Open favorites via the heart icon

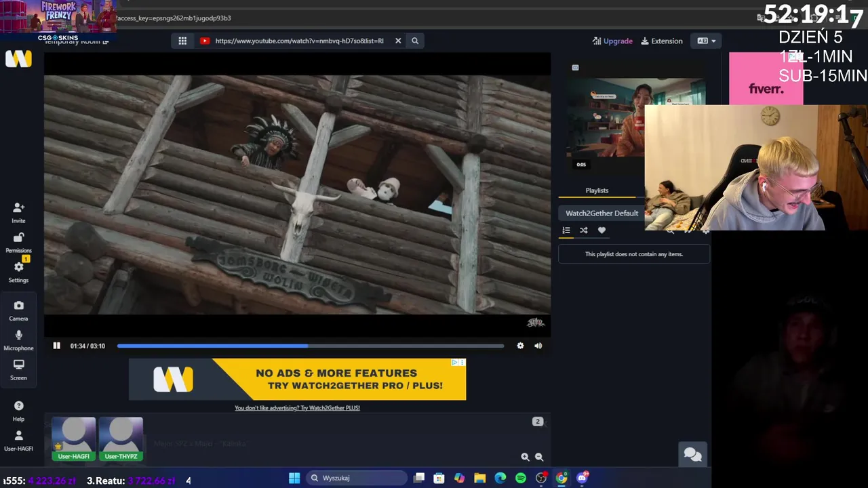tap(601, 230)
